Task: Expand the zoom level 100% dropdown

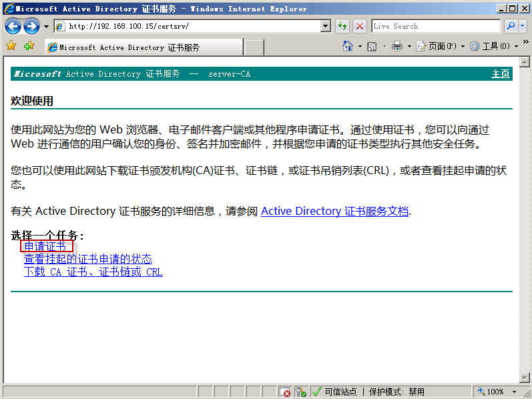Action: pos(515,392)
